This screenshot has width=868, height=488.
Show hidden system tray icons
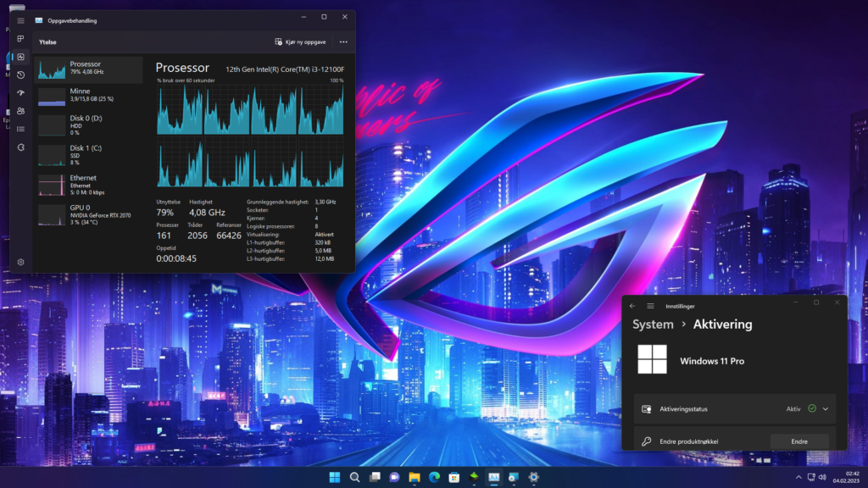(x=798, y=477)
